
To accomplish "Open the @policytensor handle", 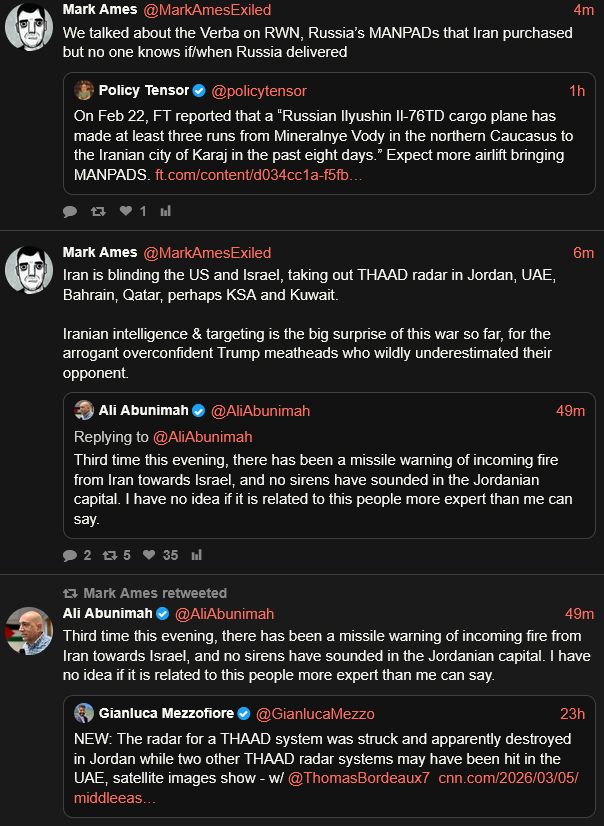I will click(259, 91).
